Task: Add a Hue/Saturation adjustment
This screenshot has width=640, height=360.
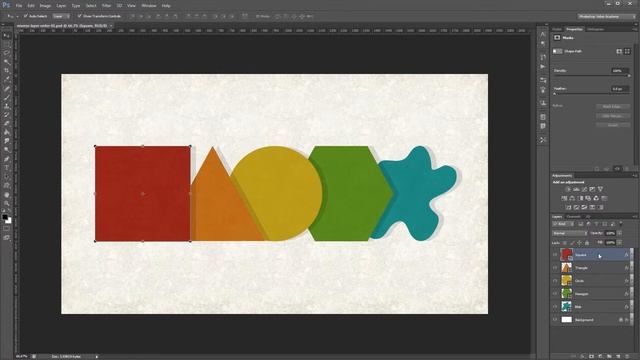Action: click(564, 198)
